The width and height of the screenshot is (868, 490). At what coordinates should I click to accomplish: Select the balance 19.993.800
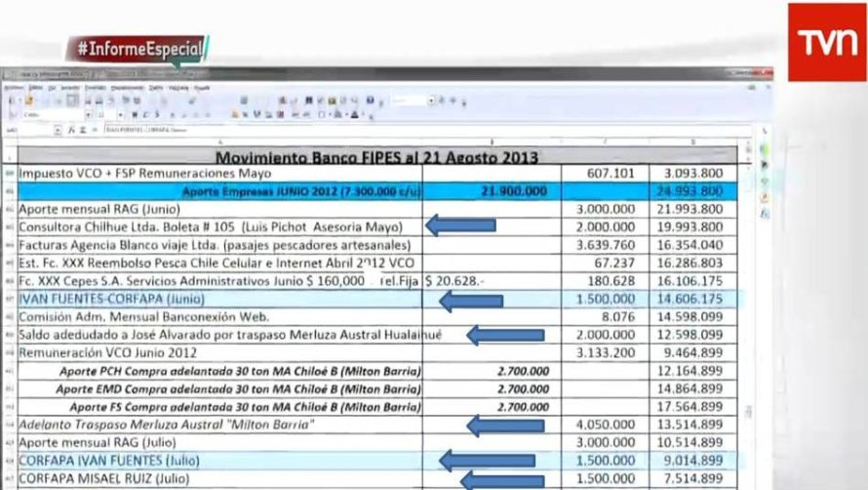[x=693, y=227]
